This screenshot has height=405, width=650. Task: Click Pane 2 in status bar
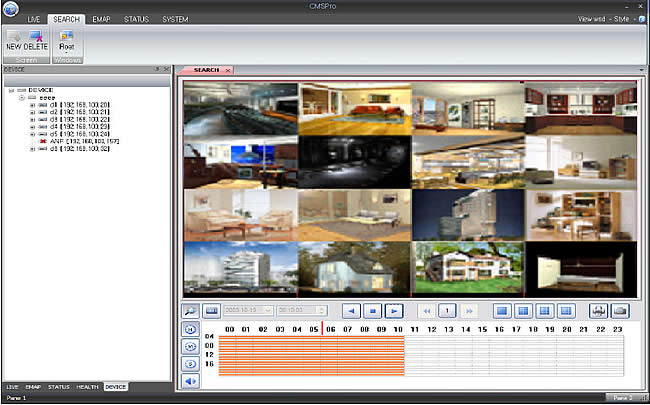click(621, 398)
